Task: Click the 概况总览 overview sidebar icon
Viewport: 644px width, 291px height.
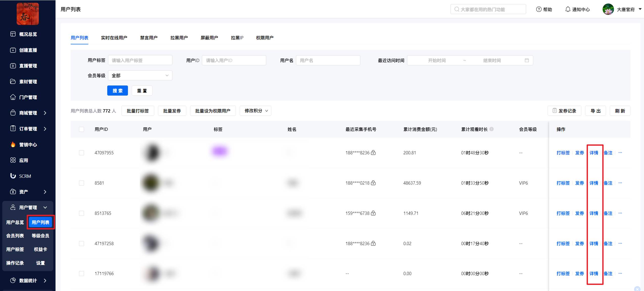Action: click(x=13, y=34)
